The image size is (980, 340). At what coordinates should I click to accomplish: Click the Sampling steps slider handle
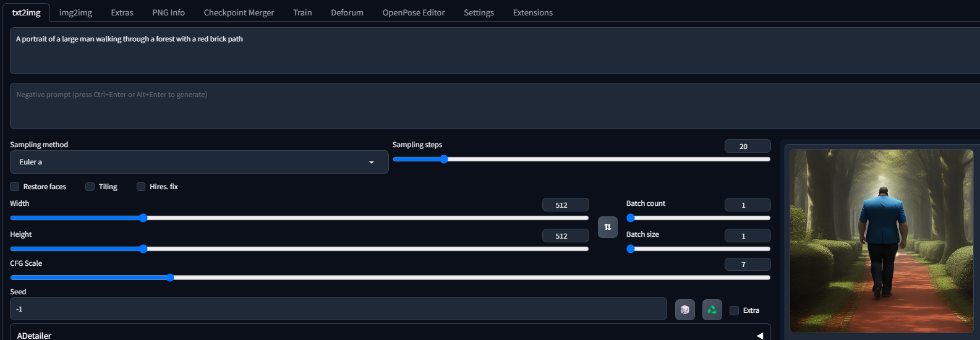point(444,159)
